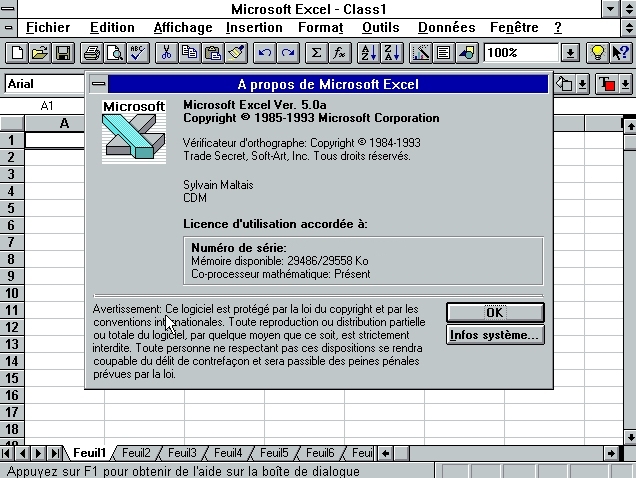This screenshot has width=636, height=478.
Task: Jump to first sheet tab arrow
Action: (7, 453)
